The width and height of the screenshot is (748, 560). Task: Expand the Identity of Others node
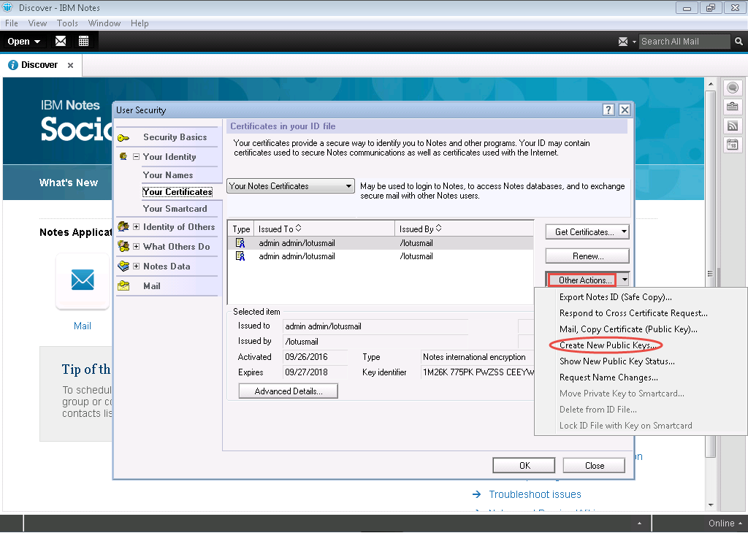136,227
